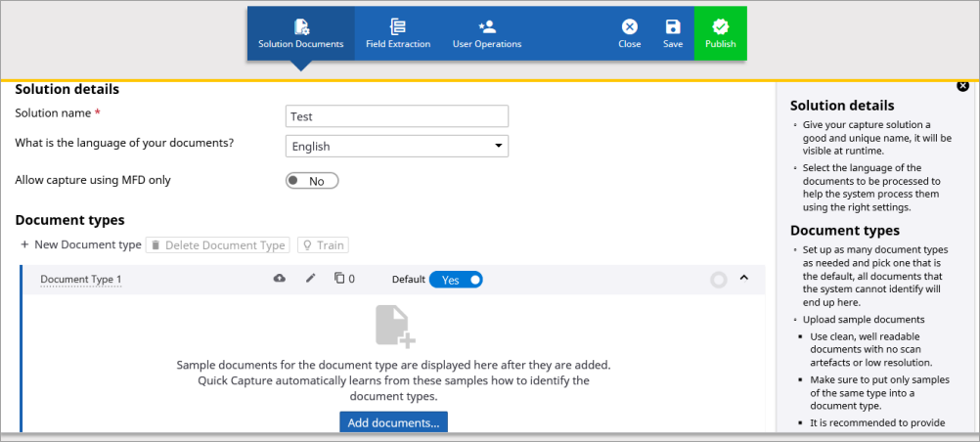Viewport: 980px width, 442px height.
Task: Switch to the Field Extraction tab
Action: click(398, 33)
